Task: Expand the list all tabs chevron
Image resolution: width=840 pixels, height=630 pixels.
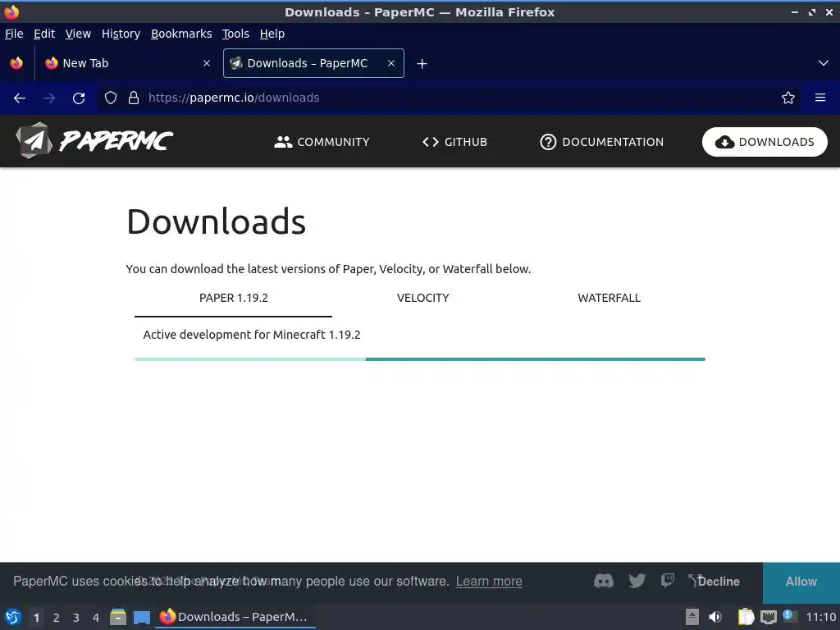Action: [x=824, y=63]
